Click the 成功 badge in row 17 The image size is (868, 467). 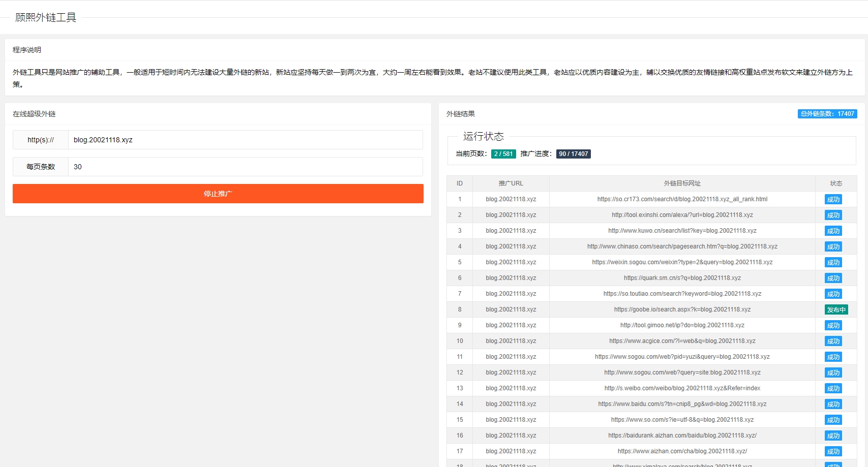(x=833, y=451)
